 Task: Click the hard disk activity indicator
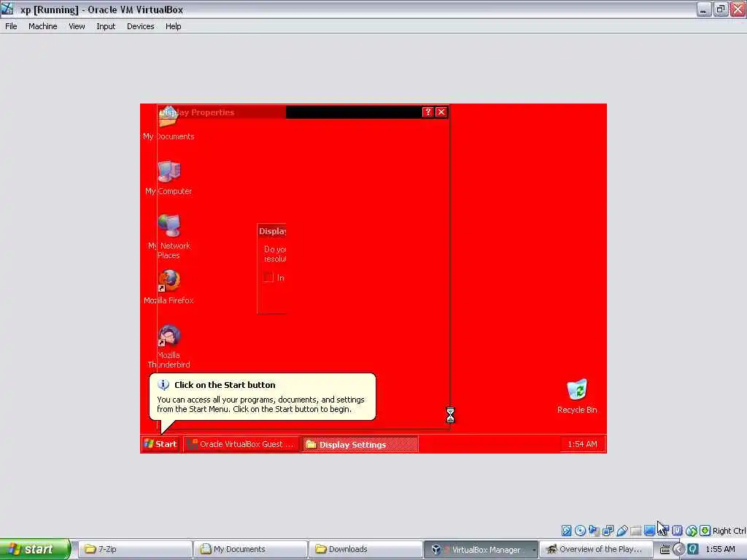point(566,531)
